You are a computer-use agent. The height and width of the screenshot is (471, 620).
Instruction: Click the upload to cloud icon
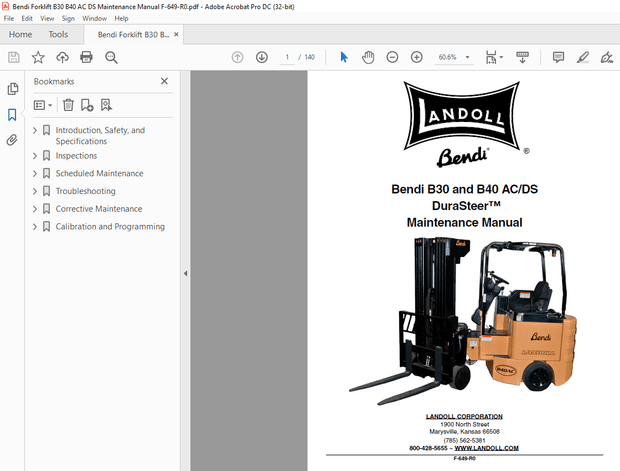pos(62,57)
